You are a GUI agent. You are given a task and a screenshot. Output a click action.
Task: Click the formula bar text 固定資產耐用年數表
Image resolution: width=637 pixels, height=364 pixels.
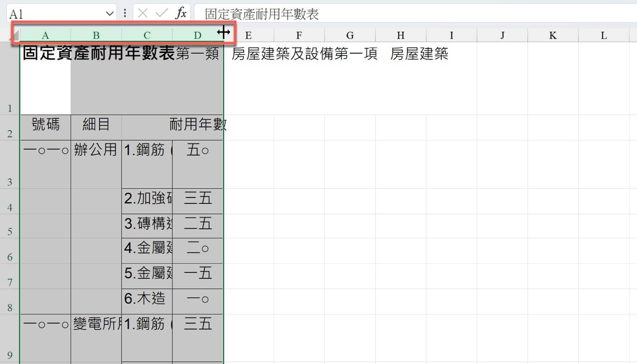[x=262, y=14]
